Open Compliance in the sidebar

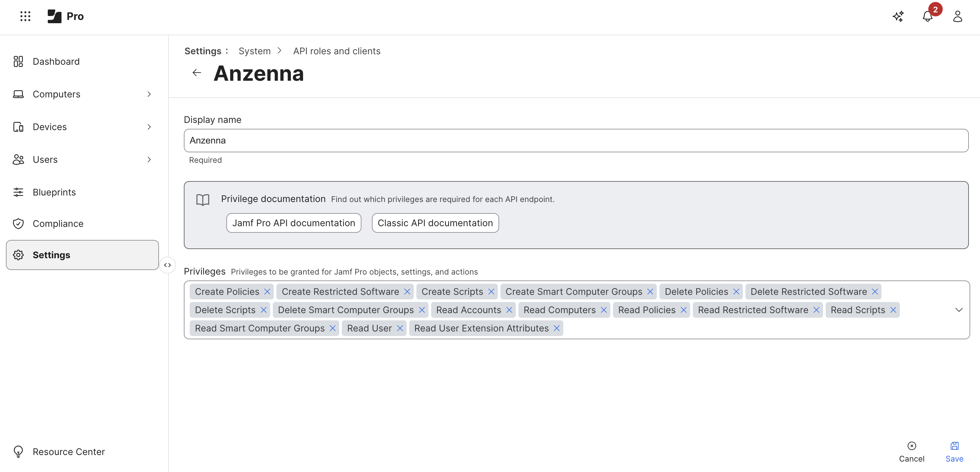tap(58, 224)
